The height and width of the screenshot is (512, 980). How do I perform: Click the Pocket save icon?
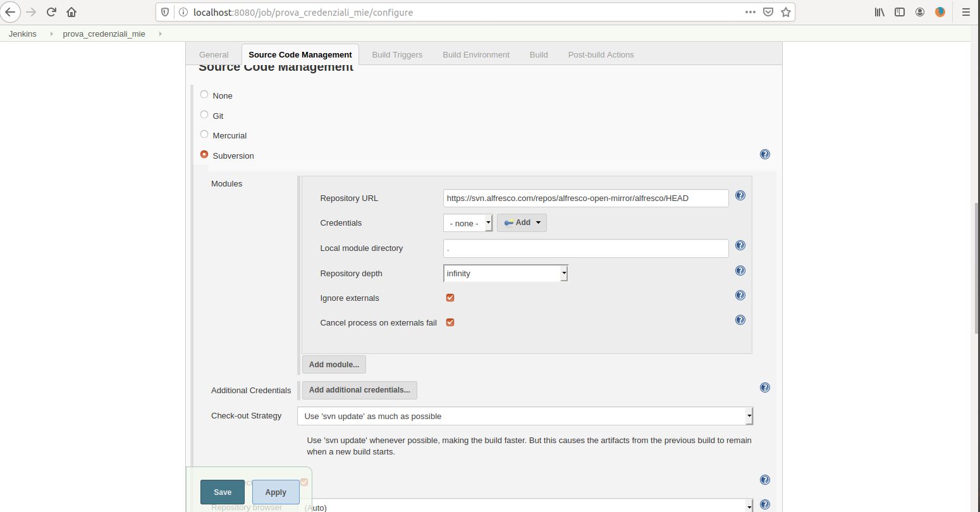click(768, 12)
